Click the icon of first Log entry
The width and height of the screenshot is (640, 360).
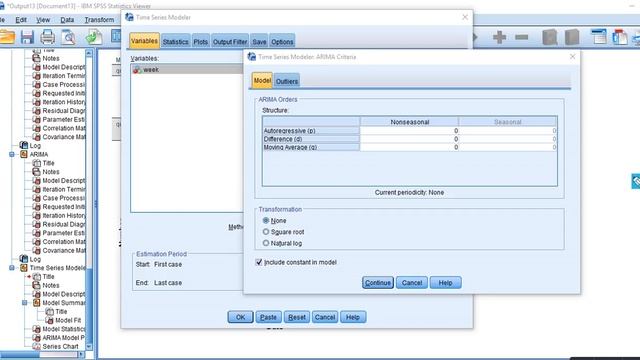[24, 145]
